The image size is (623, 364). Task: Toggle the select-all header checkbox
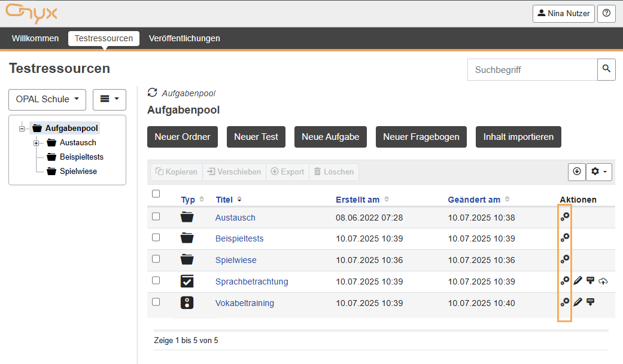[x=156, y=194]
